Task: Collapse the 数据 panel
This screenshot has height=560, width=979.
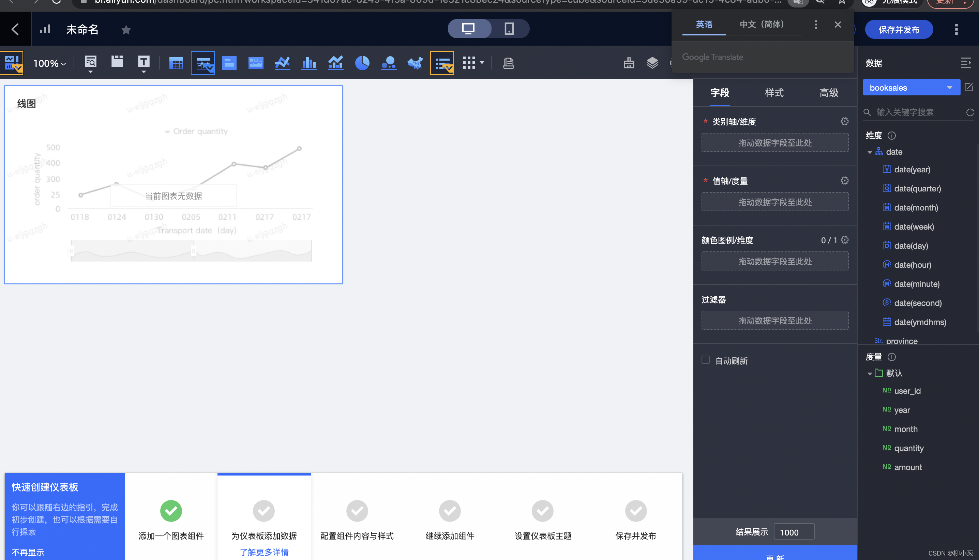Action: click(x=965, y=63)
